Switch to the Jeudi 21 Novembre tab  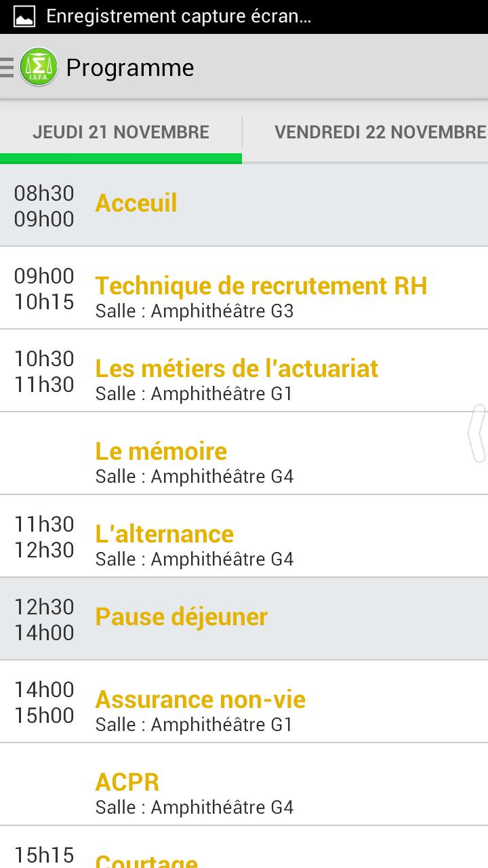pos(121,132)
